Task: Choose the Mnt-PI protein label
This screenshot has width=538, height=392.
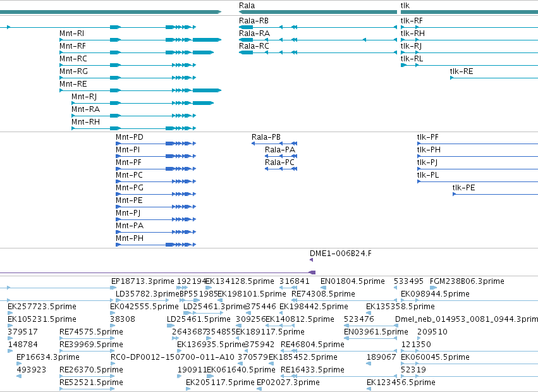Action: [128, 150]
